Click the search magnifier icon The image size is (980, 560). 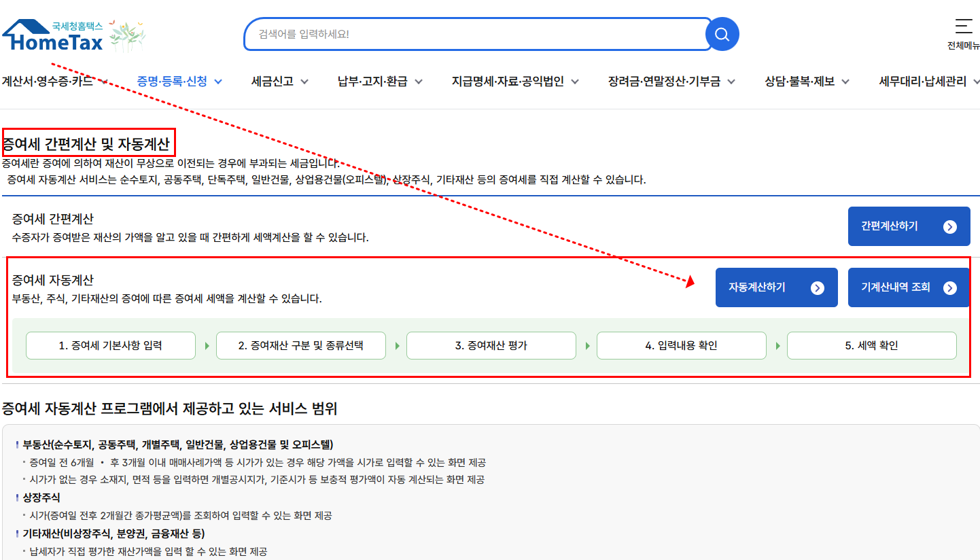tap(722, 34)
